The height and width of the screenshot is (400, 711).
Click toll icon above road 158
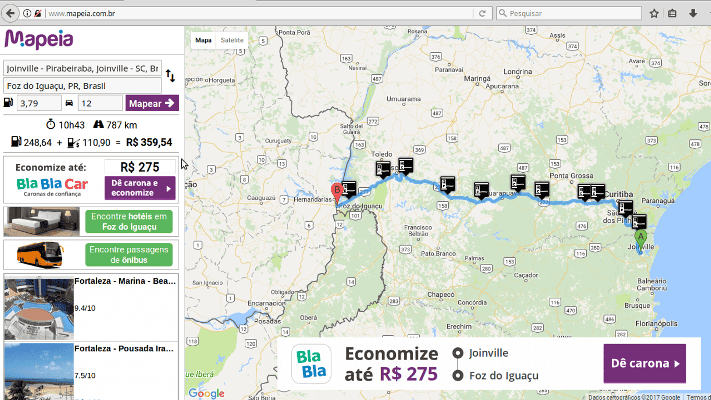[447, 185]
